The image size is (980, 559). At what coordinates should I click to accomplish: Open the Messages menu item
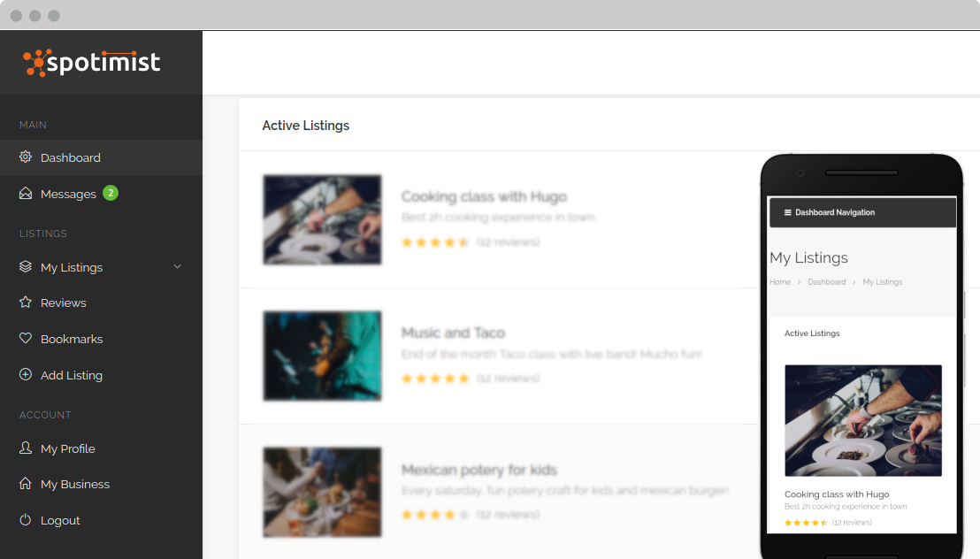pyautogui.click(x=68, y=194)
